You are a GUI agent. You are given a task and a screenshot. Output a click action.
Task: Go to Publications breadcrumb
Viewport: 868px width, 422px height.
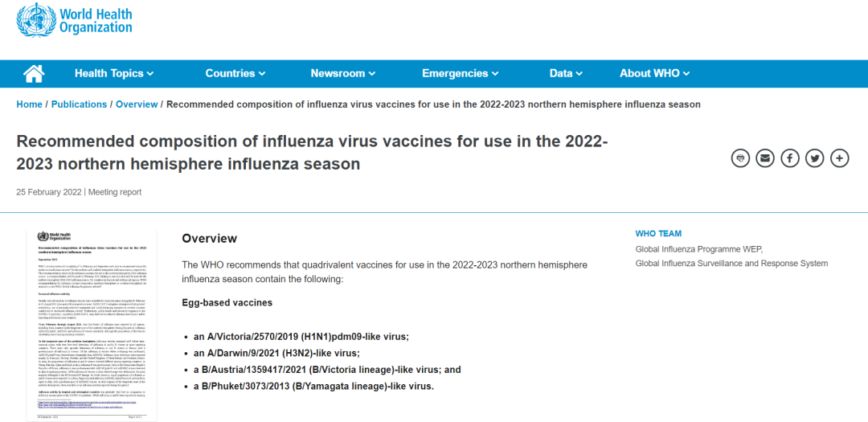point(79,104)
